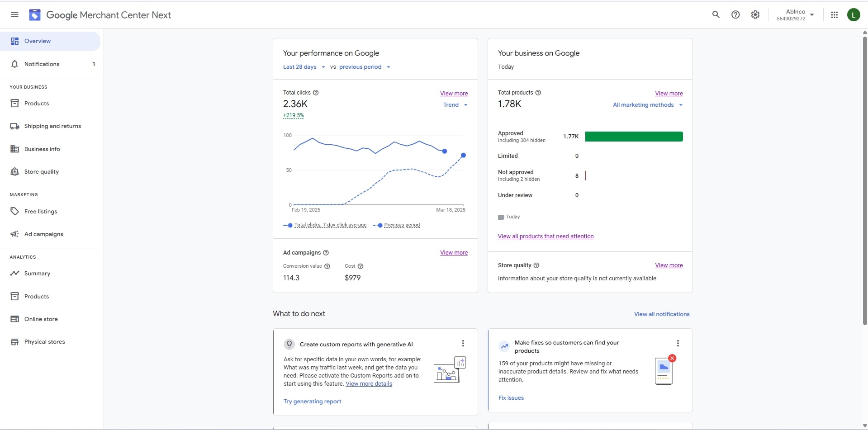Open Store quality in the sidebar
The width and height of the screenshot is (868, 430).
pyautogui.click(x=50, y=172)
